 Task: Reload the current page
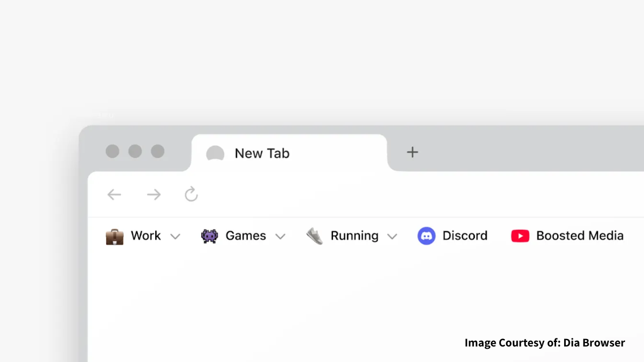tap(191, 194)
